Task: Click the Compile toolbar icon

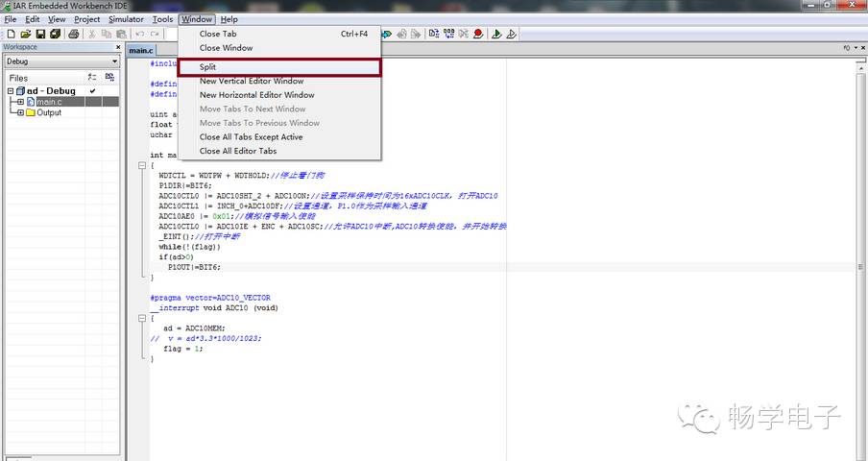Action: click(434, 34)
